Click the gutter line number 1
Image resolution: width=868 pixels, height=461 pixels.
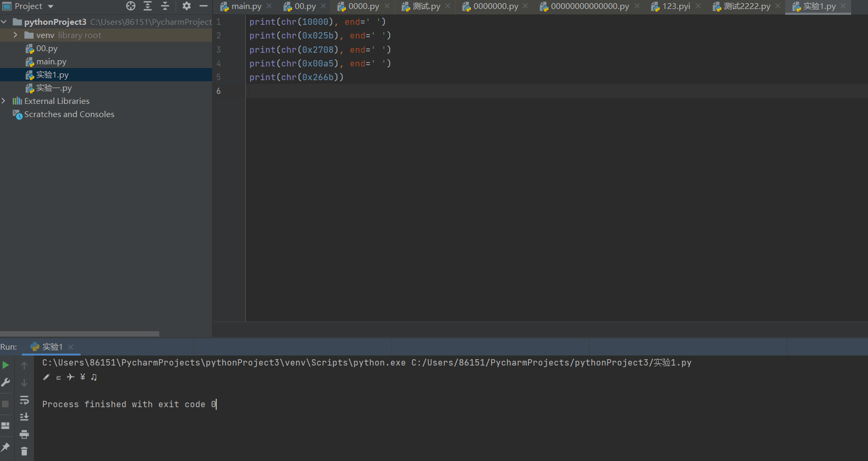[x=218, y=22]
